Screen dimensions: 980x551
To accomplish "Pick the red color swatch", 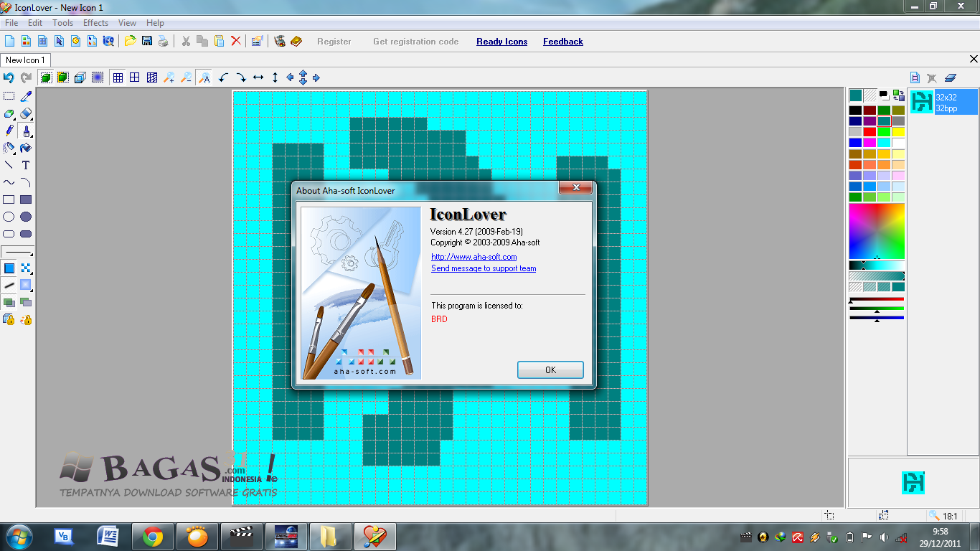I will [x=870, y=132].
